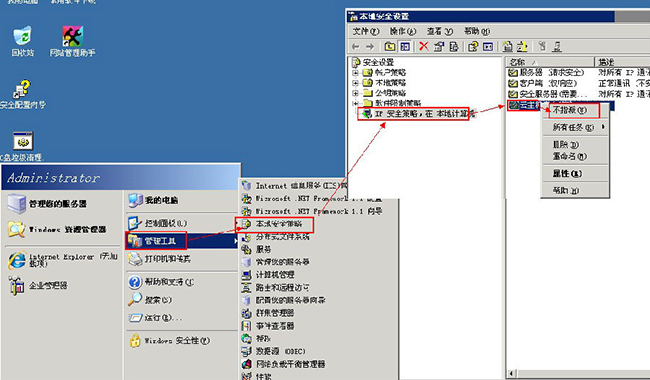650x380 pixels.
Task: Open Microsoft .NET Framework 1.1 向导
Action: 312,211
